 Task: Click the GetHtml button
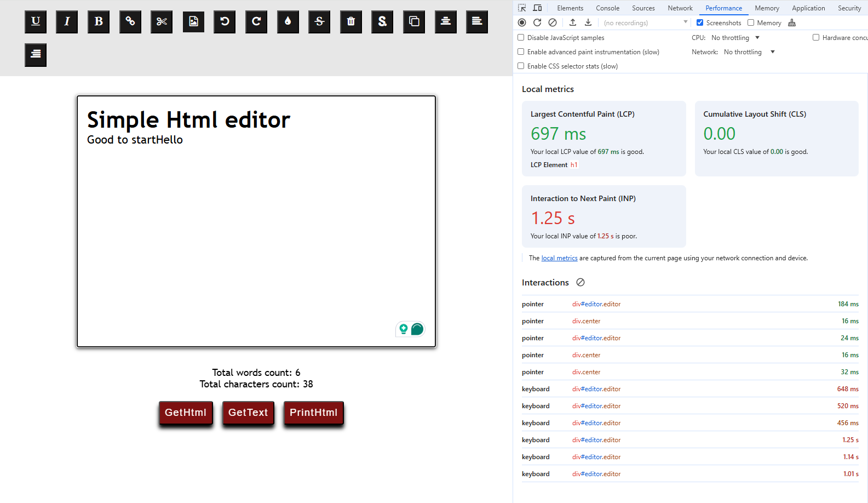click(x=186, y=413)
